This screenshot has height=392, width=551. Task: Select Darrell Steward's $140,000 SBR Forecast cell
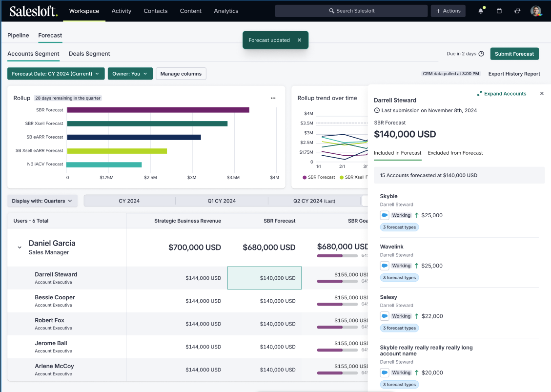[x=265, y=278]
